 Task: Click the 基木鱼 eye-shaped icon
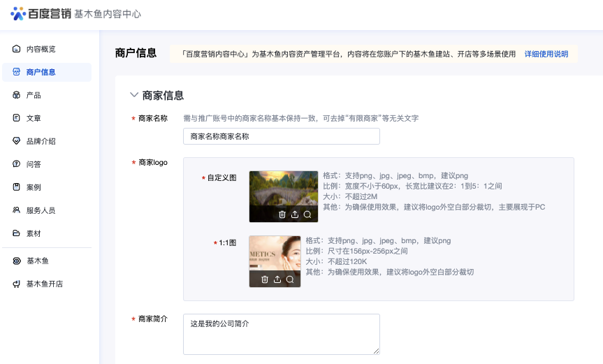tap(16, 261)
